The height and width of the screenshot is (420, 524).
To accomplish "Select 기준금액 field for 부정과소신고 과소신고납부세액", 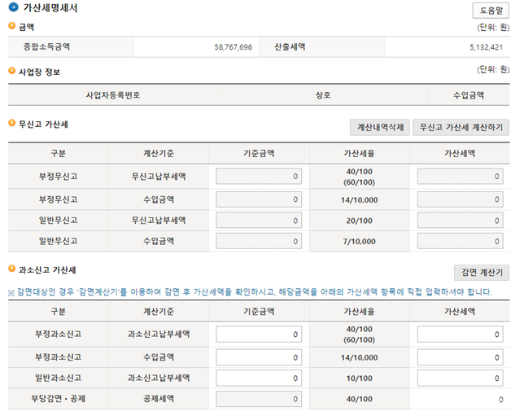I will 259,335.
